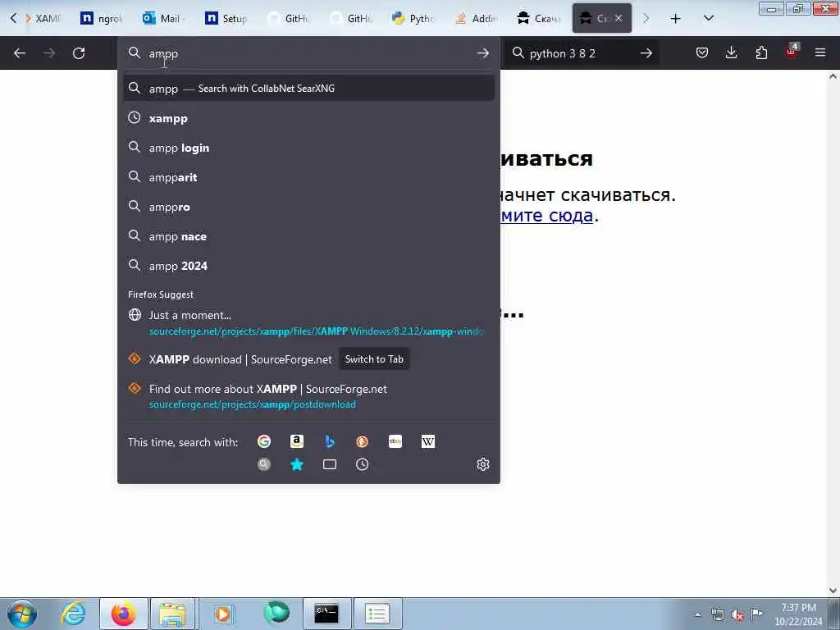Viewport: 840px width, 630px height.
Task: Choose the 'ampp 2024' suggestion
Action: [308, 266]
